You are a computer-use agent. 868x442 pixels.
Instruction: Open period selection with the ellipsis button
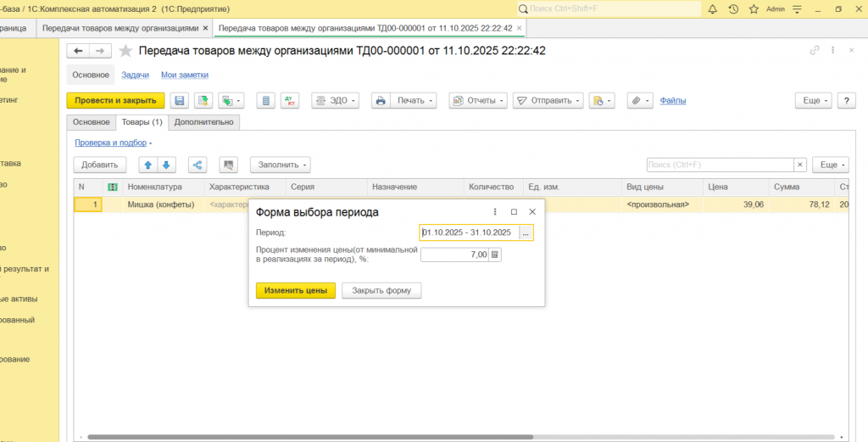point(526,232)
